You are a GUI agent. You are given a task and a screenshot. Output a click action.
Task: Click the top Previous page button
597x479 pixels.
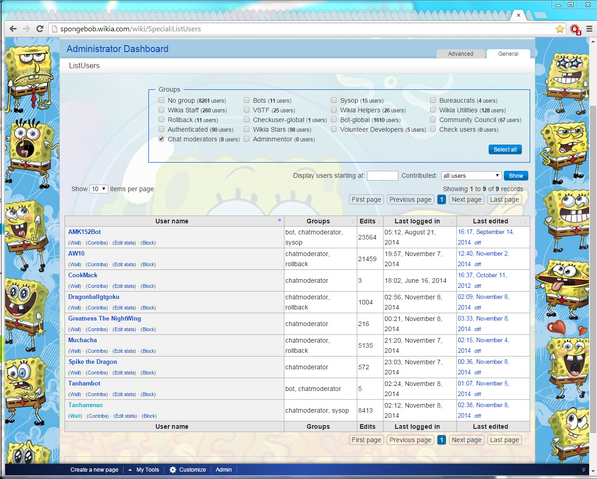(x=410, y=200)
